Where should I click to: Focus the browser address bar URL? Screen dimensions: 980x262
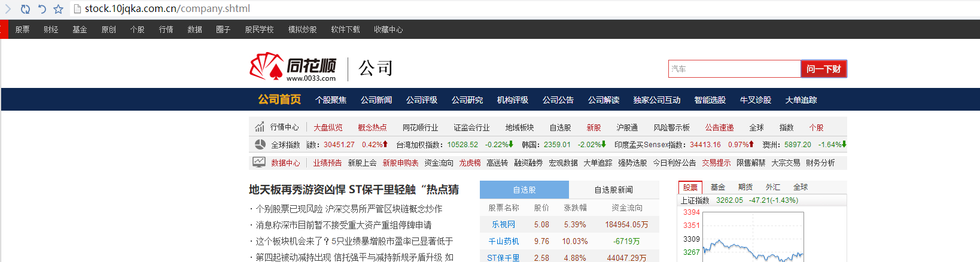[x=168, y=9]
